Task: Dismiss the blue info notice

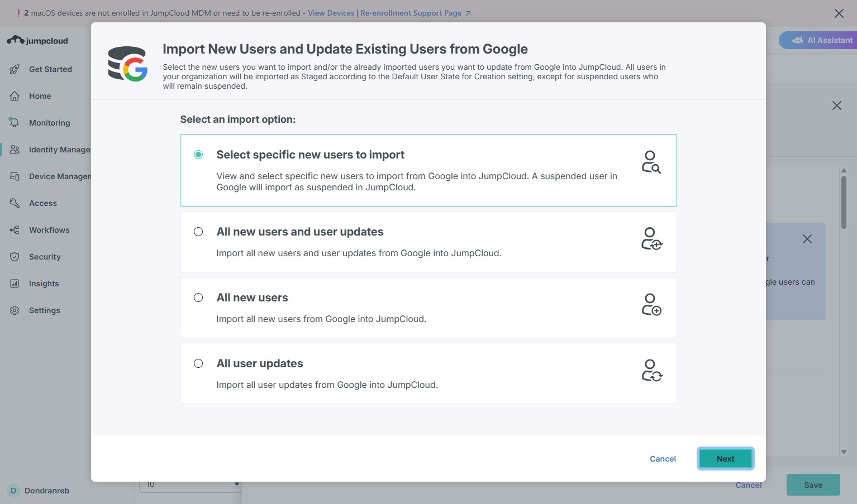Action: 807,239
